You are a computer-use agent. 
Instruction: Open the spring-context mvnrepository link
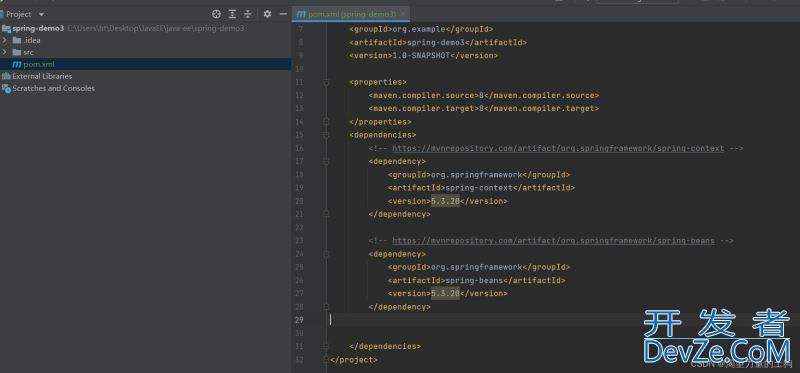click(x=558, y=148)
